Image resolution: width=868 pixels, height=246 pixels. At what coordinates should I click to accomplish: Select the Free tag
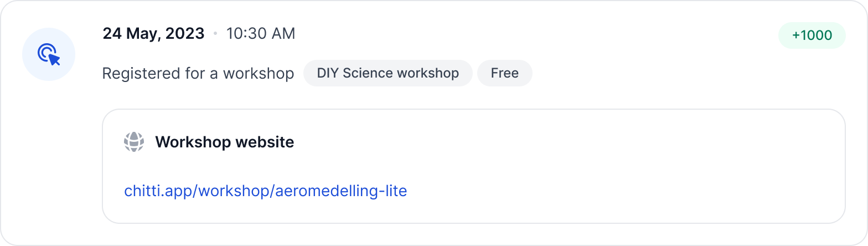(x=504, y=73)
